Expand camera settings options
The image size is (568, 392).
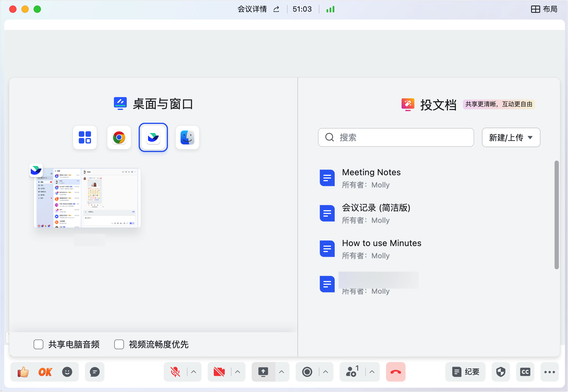point(237,372)
